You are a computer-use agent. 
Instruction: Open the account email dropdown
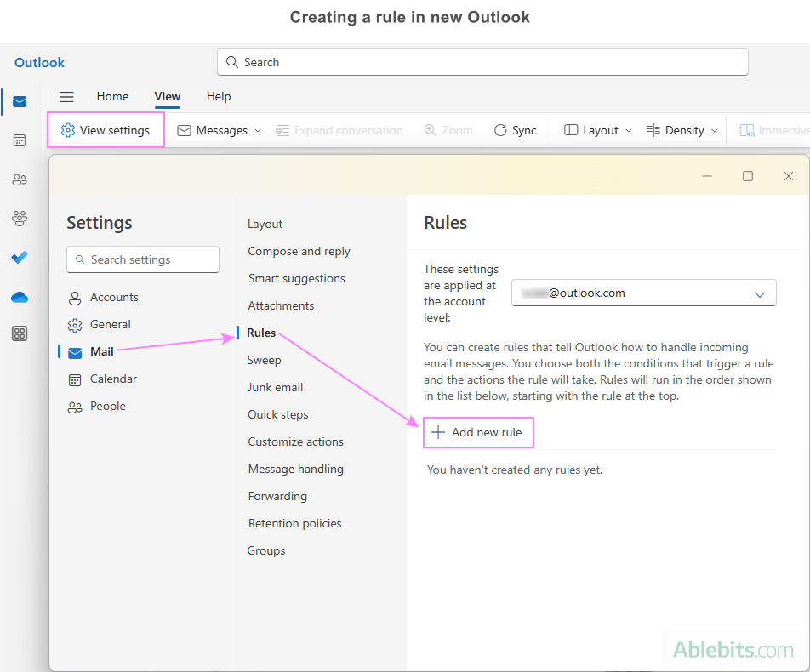click(x=643, y=293)
